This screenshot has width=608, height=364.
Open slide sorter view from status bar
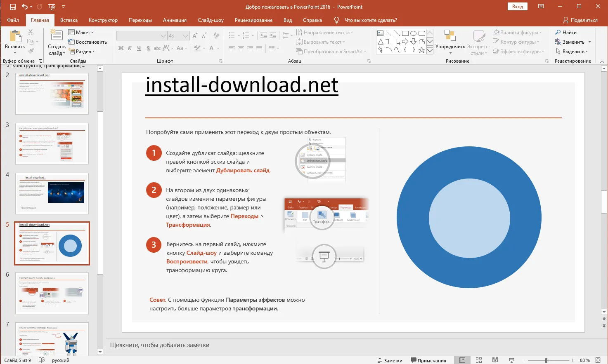pos(479,360)
